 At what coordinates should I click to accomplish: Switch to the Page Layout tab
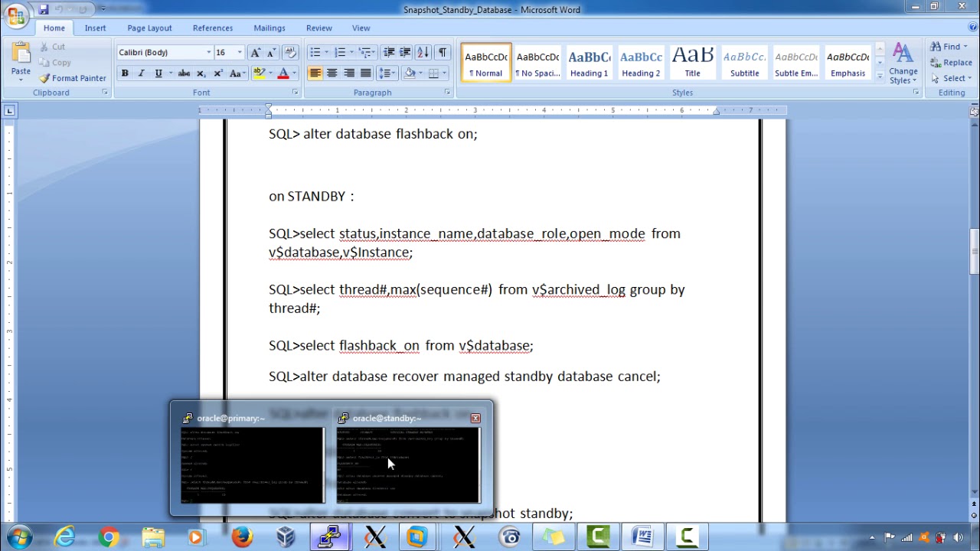(149, 28)
